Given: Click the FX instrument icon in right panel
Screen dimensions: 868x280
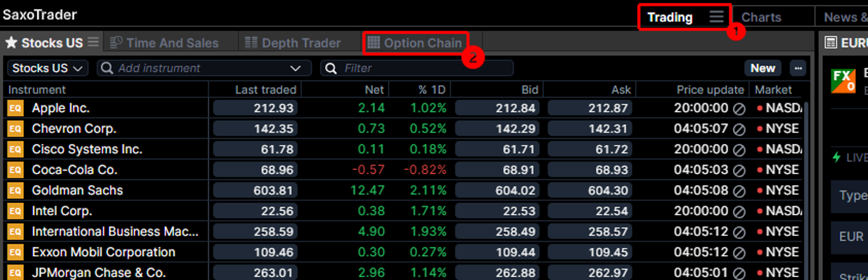Looking at the screenshot, I should click(843, 81).
